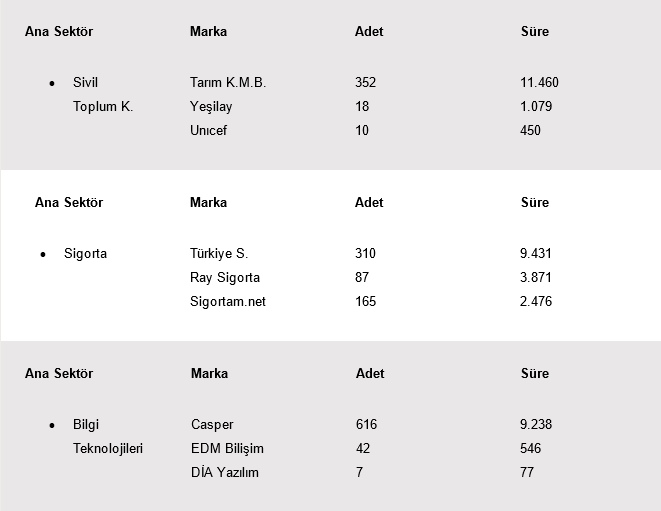Viewport: 661px width, 511px height.
Task: Select the 616 count value
Action: [x=366, y=425]
